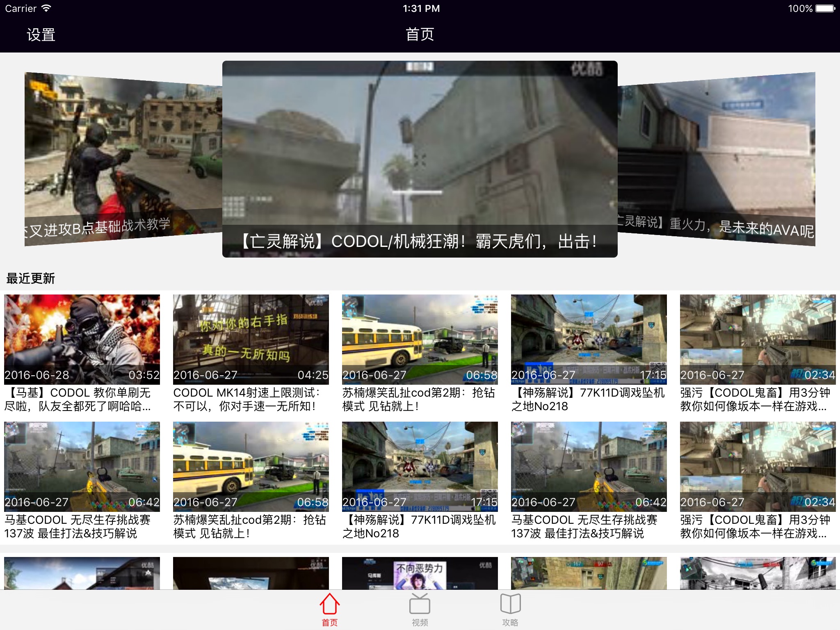Tap the house icon in tab bar

(329, 604)
